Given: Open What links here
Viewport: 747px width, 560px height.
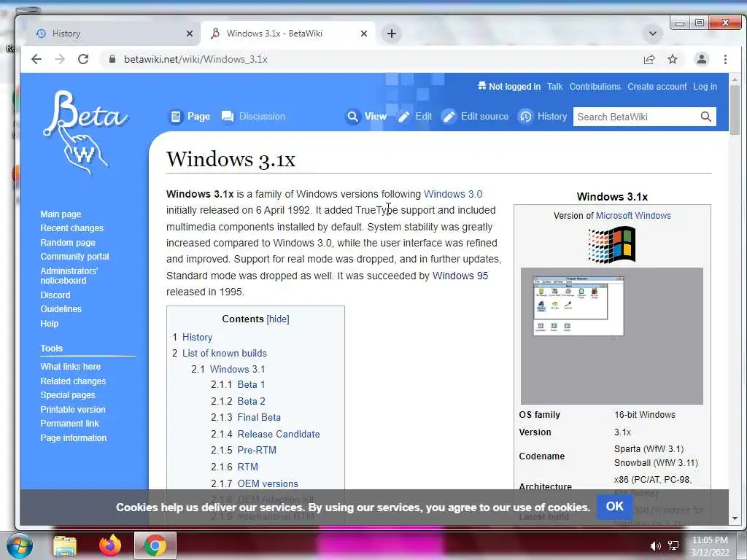Looking at the screenshot, I should [71, 367].
